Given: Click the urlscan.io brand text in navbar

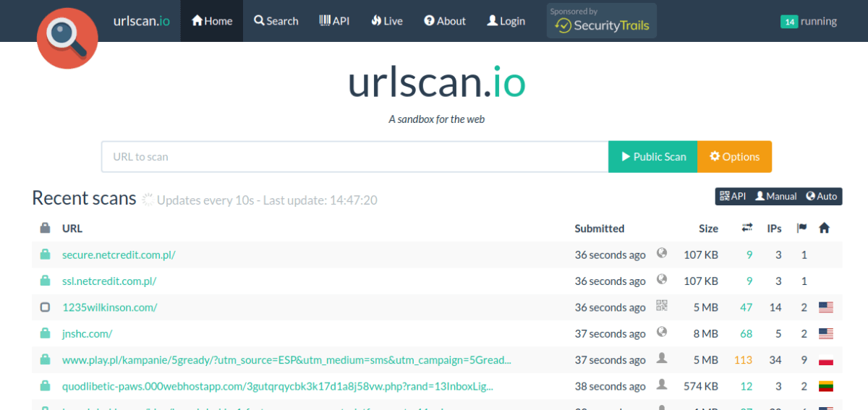Looking at the screenshot, I should [x=142, y=21].
